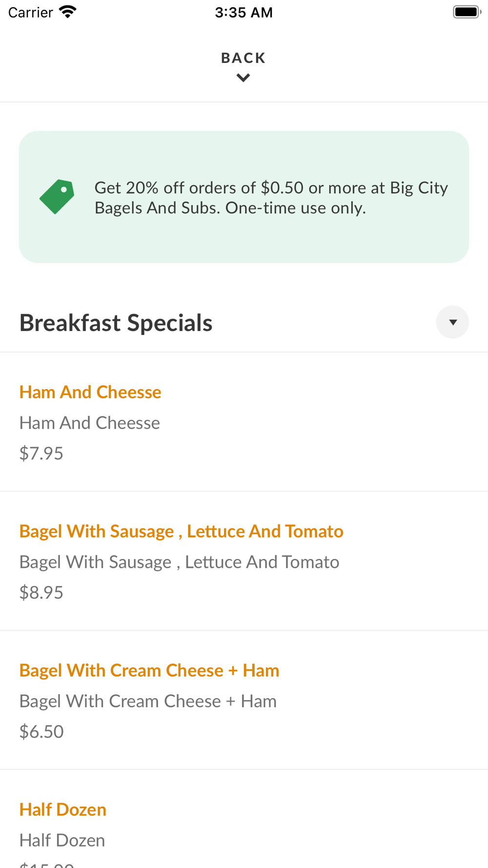This screenshot has width=488, height=868.
Task: Select Bagel With Sausage, Lettuce And Tomato
Action: coord(181,531)
